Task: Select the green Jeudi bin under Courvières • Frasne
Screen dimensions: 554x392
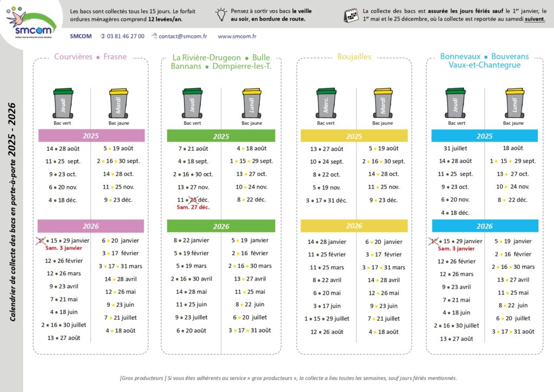Action: click(x=63, y=103)
